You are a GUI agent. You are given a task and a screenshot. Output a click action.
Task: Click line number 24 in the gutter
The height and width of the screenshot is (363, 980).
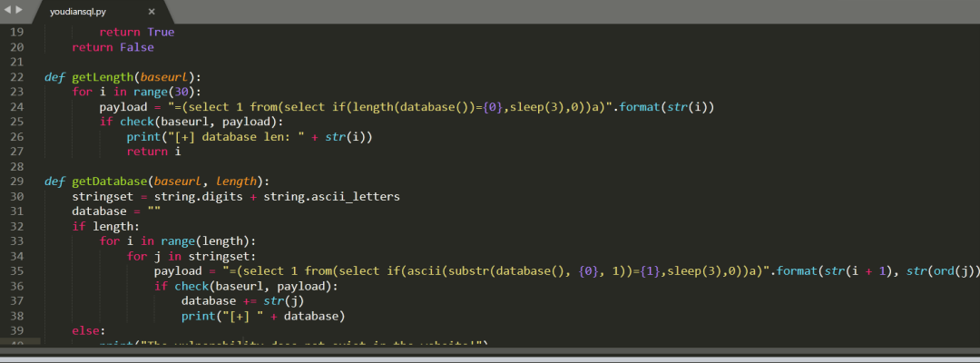click(x=17, y=107)
